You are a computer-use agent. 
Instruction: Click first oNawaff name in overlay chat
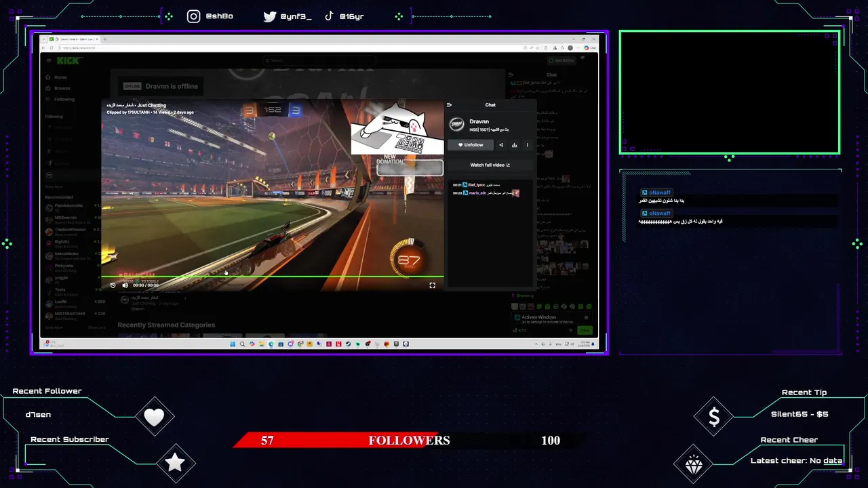point(660,192)
